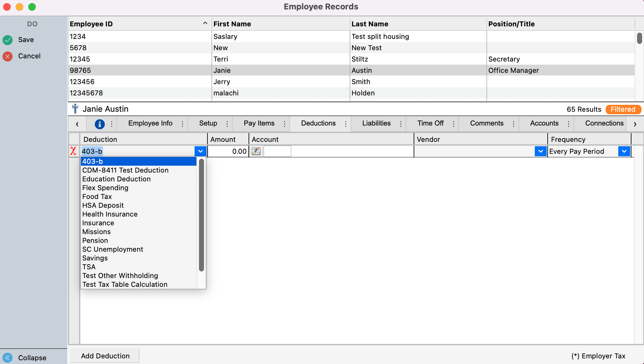Click the blue info circle tab icon
644x364 pixels.
(99, 124)
